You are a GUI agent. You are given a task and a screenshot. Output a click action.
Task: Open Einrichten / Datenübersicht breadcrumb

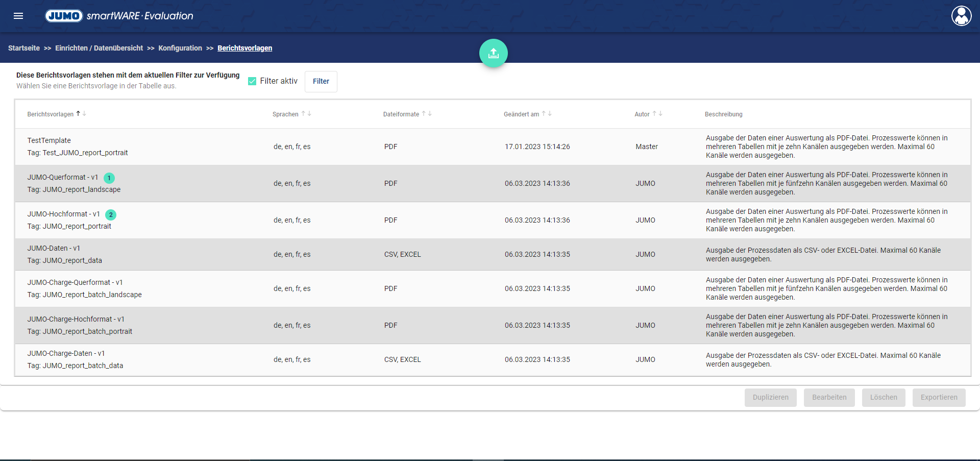[99, 48]
